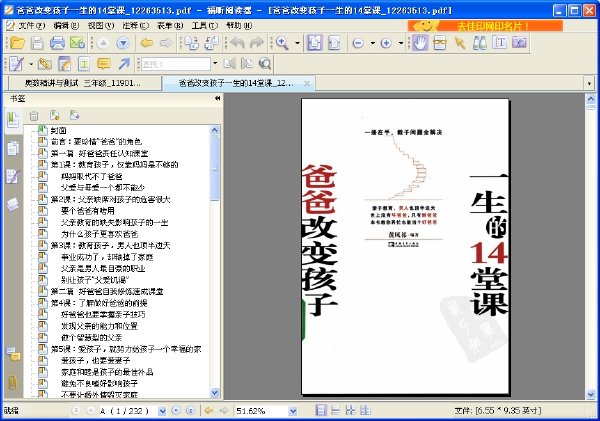The image size is (600, 421).
Task: Collapse the 书签 panel with double arrow
Action: [x=217, y=98]
